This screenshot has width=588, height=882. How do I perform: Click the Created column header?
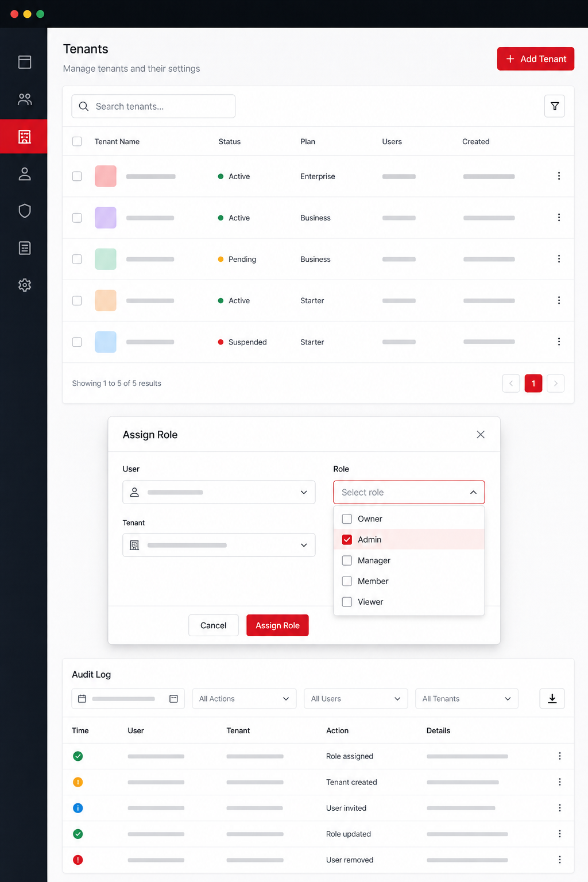coord(476,141)
